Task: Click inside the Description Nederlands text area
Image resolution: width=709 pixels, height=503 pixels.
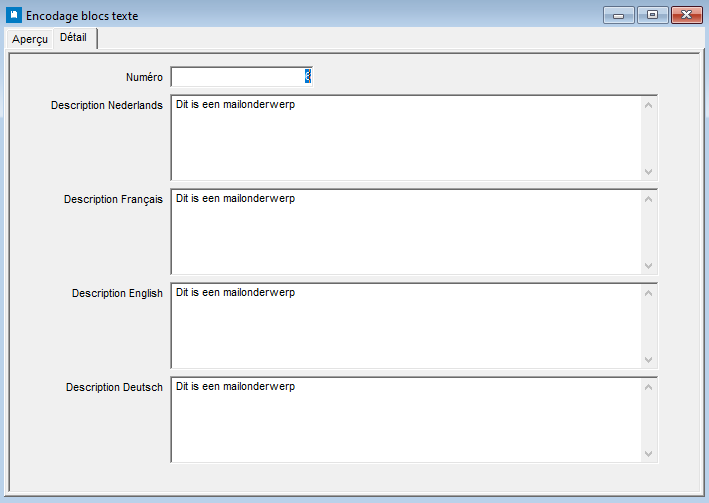Action: click(406, 138)
